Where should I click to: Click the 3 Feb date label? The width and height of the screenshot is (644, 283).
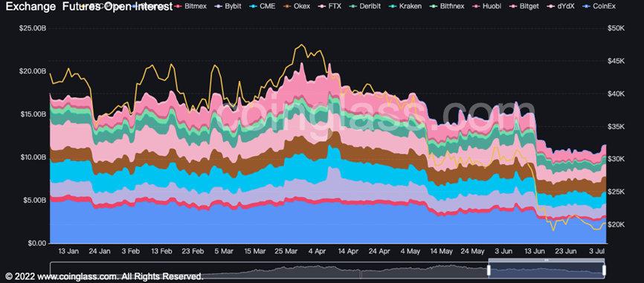(x=131, y=251)
